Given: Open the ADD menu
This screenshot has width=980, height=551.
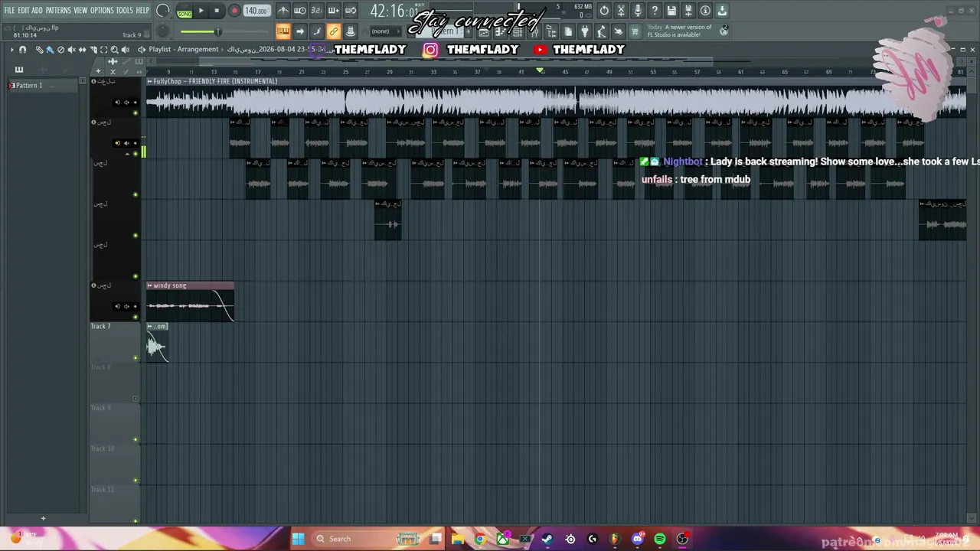Looking at the screenshot, I should coord(38,11).
